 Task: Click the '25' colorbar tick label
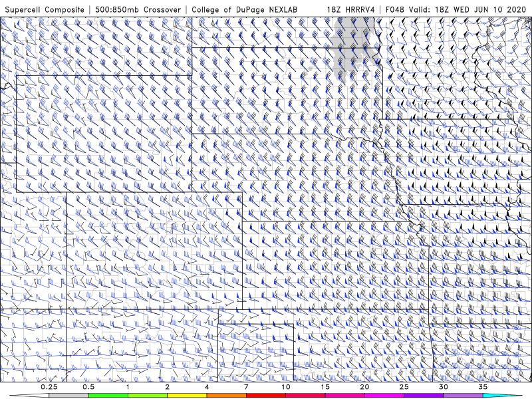(x=404, y=387)
